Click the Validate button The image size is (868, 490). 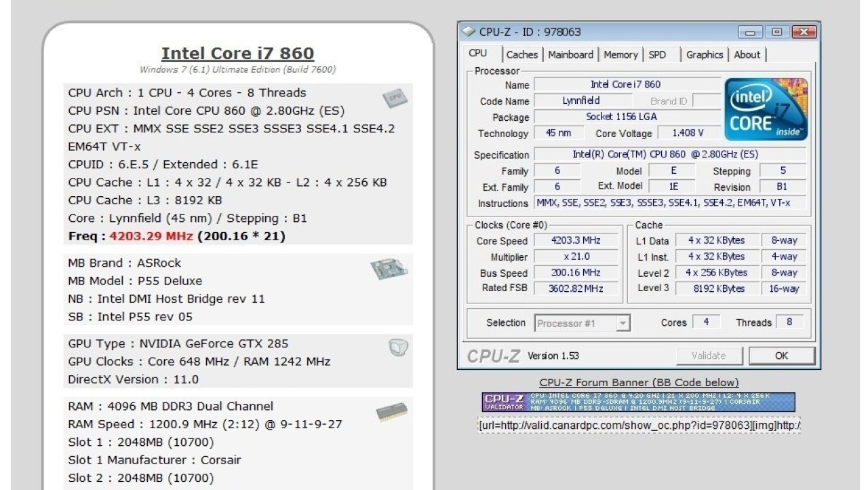709,356
